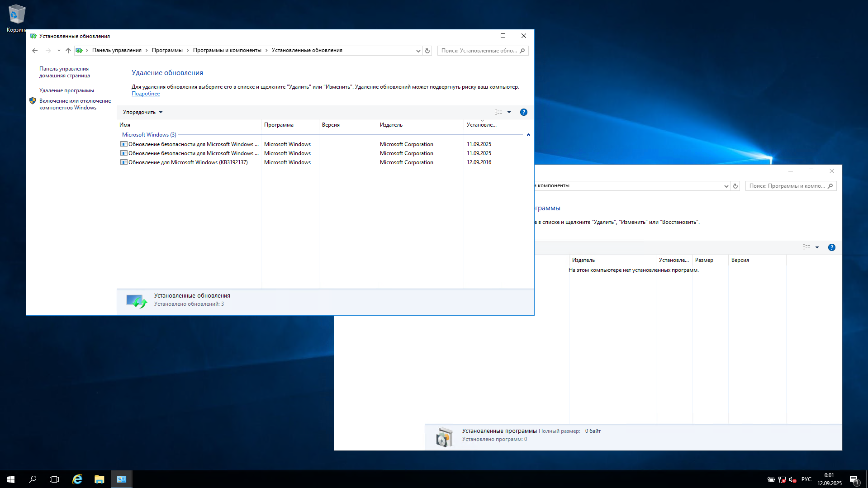868x488 pixels.
Task: Open view options arrow in Installed Updates
Action: click(509, 112)
